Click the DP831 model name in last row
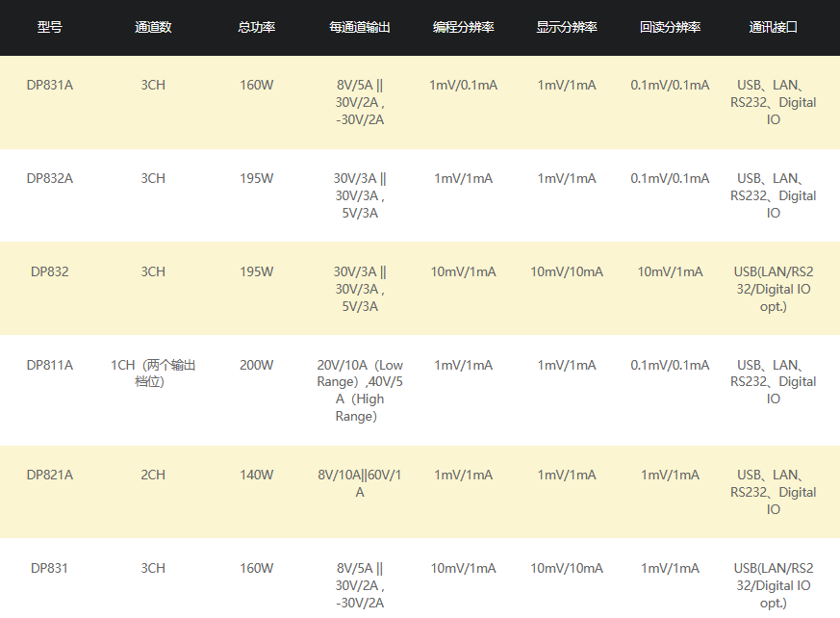This screenshot has width=840, height=618. pyautogui.click(x=50, y=568)
